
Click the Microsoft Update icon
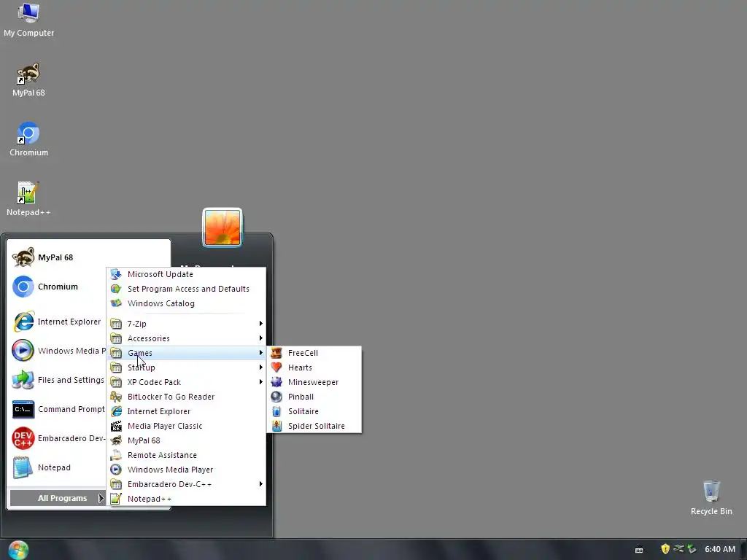(x=116, y=274)
